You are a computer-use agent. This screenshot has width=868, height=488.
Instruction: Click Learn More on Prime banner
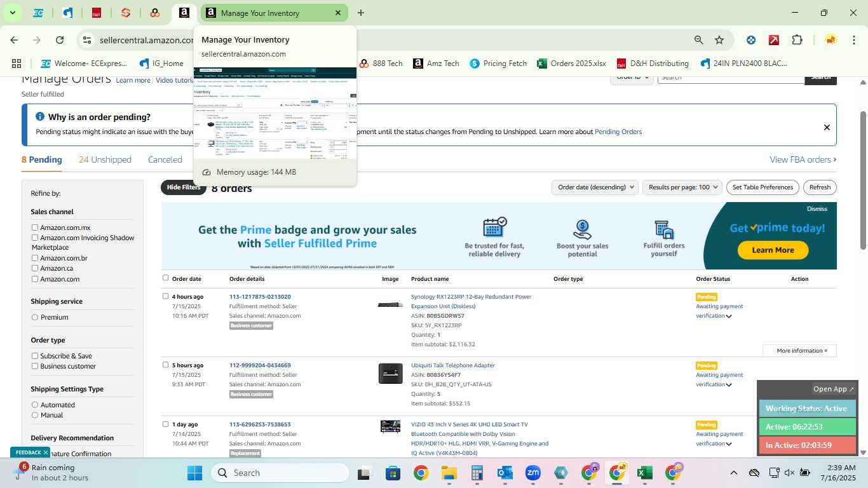point(773,250)
